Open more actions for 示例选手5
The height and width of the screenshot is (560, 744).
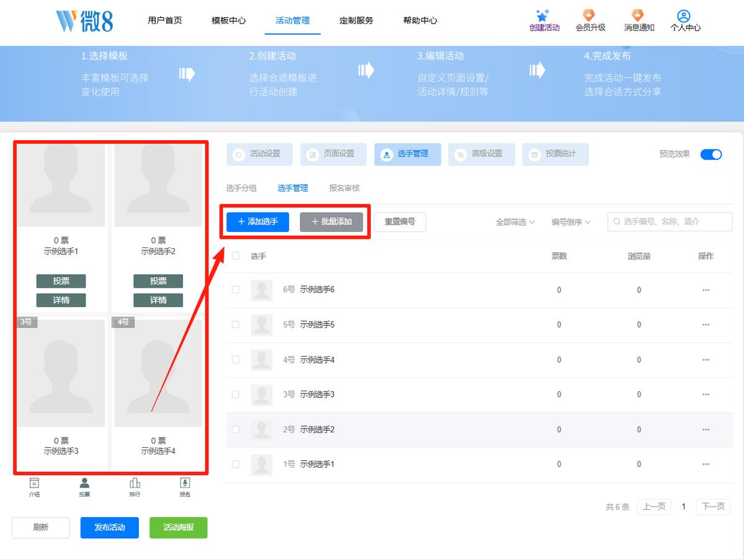(x=706, y=324)
